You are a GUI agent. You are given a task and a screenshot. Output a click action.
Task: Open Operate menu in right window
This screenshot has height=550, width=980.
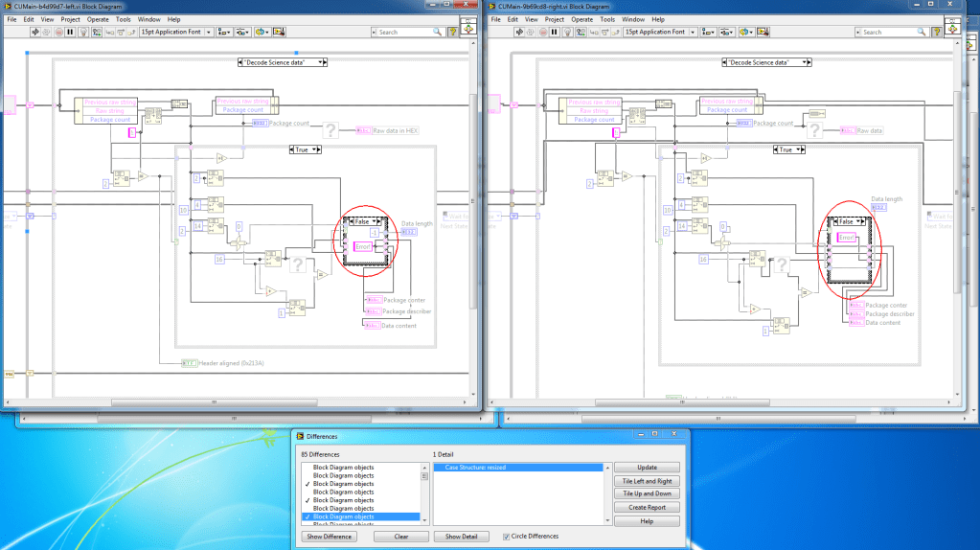point(581,19)
